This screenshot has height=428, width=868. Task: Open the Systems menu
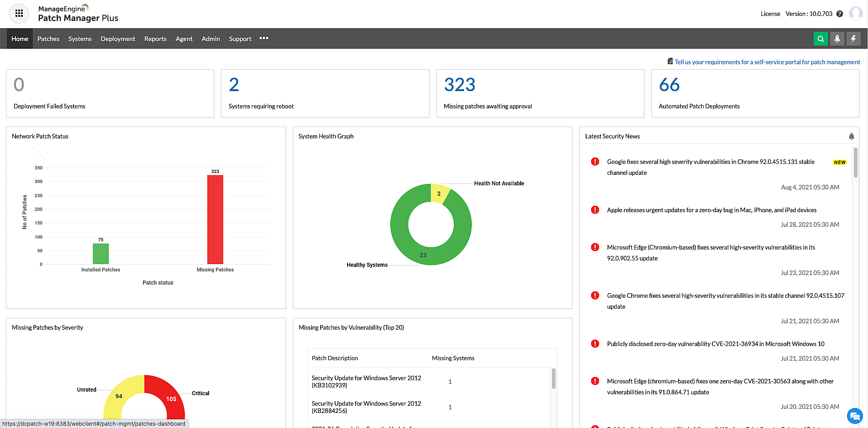coord(80,39)
